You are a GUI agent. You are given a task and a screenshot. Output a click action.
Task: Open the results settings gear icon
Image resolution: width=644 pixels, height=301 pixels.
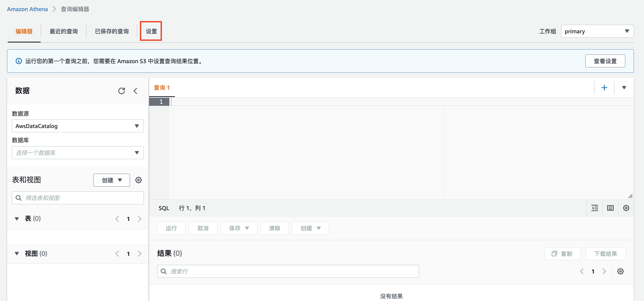(x=620, y=271)
